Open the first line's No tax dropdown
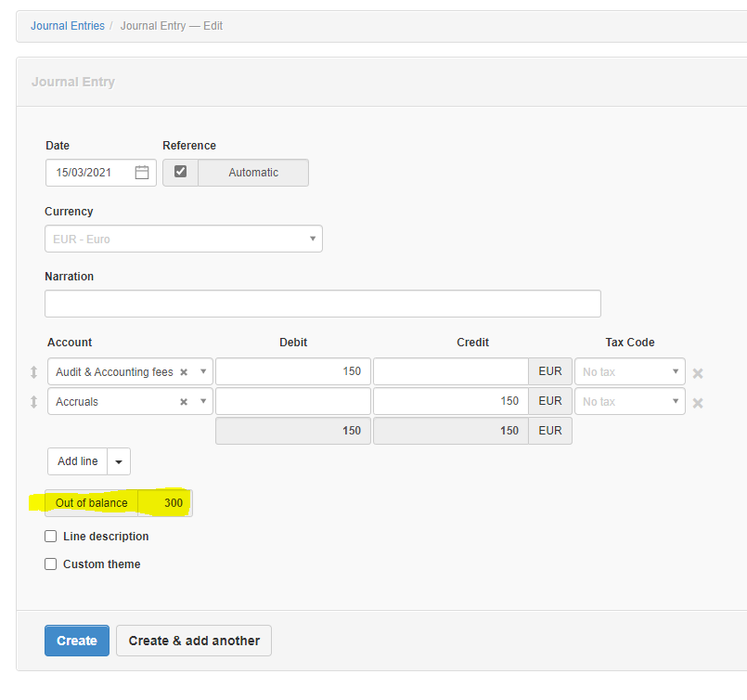The height and width of the screenshot is (700, 747). 630,371
